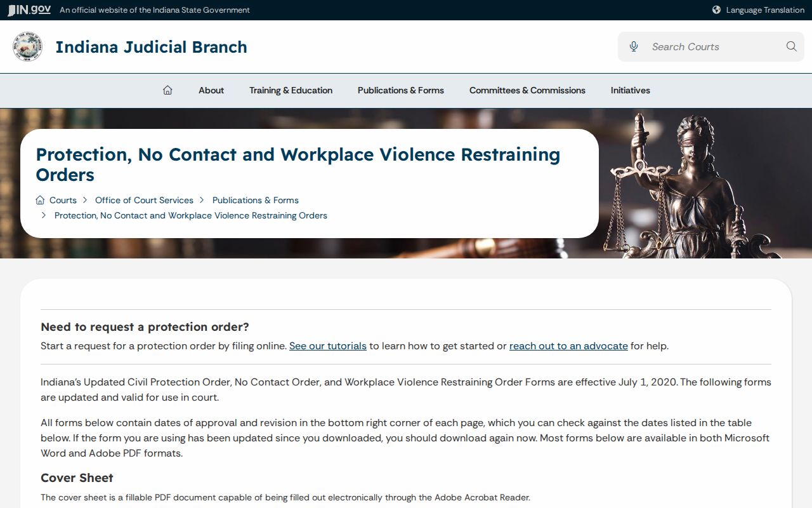Click the Courts breadcrumb link
Image resolution: width=812 pixels, height=508 pixels.
click(x=63, y=200)
